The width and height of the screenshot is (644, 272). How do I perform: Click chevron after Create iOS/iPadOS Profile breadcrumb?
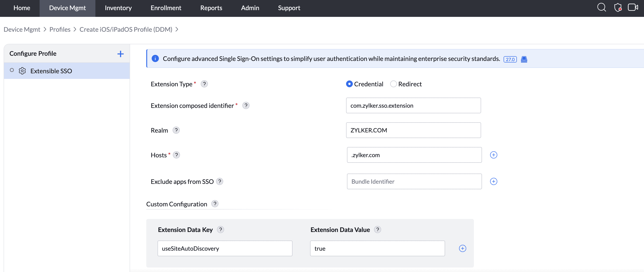177,29
